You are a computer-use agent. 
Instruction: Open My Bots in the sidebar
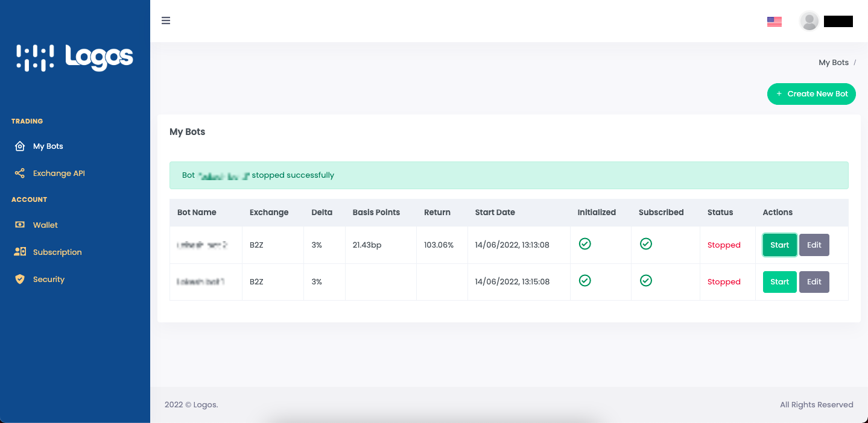click(48, 146)
